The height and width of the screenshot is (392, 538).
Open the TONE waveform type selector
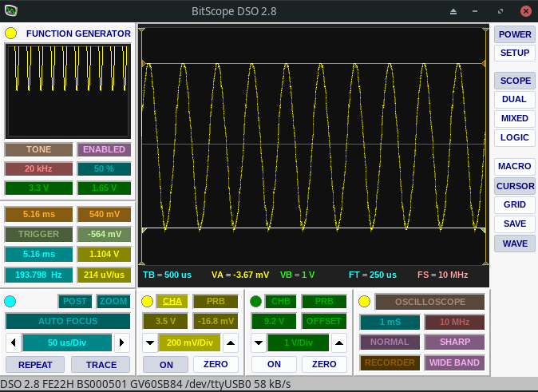coord(39,149)
